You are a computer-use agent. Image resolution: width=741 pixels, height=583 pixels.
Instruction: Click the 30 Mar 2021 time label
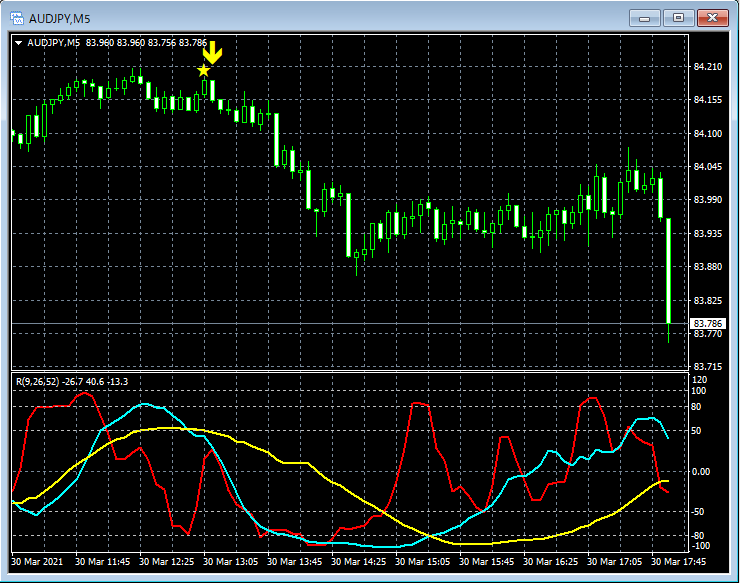(x=37, y=562)
